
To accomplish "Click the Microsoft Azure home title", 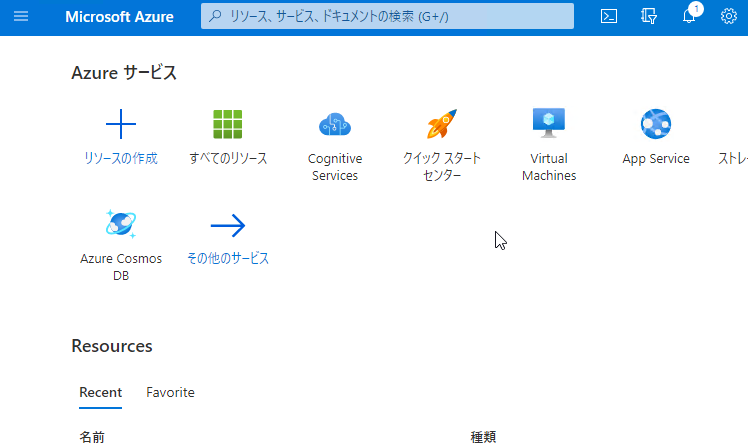I will coord(119,17).
